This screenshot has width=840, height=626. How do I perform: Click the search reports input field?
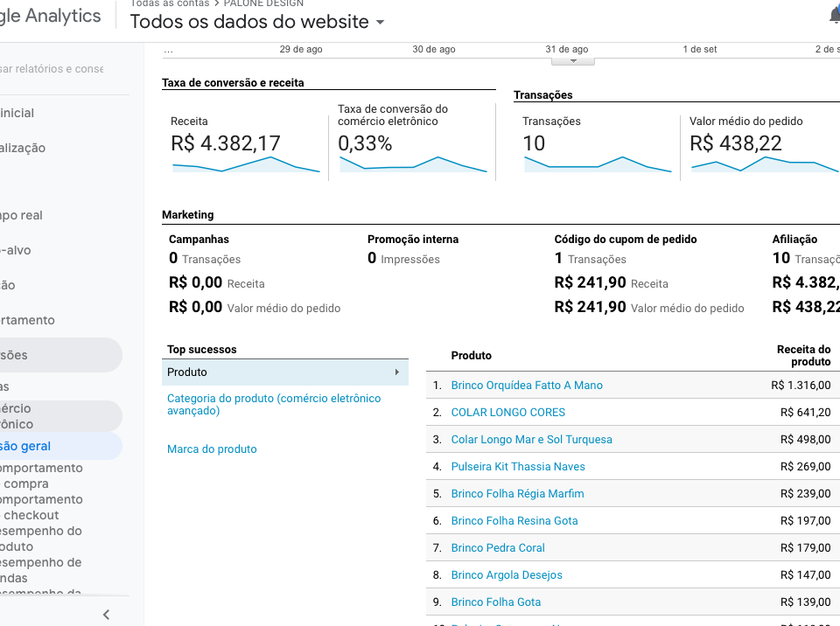(x=52, y=69)
